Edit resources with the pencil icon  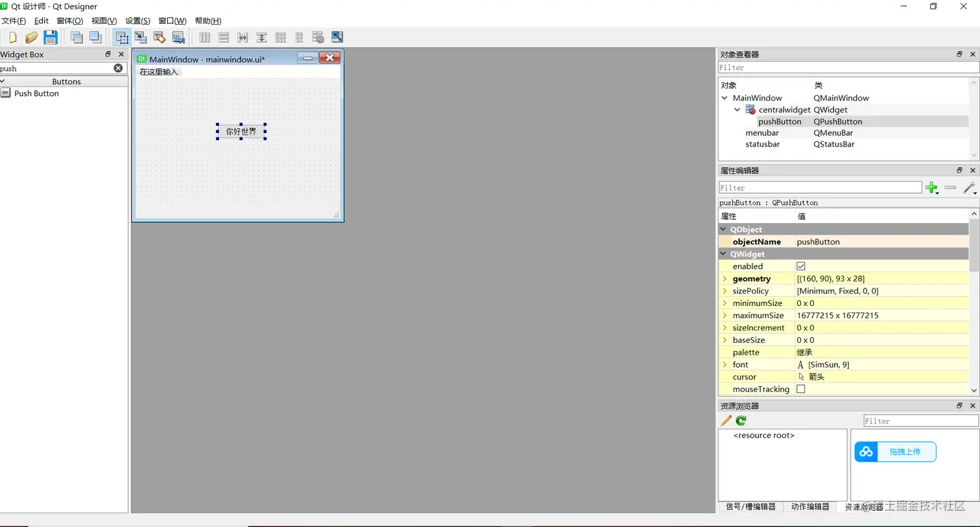click(726, 421)
